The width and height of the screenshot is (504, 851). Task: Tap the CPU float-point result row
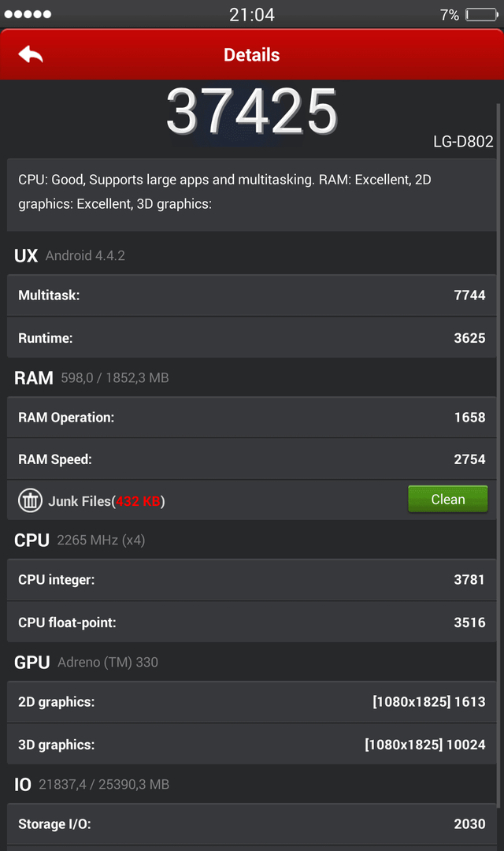pyautogui.click(x=252, y=622)
